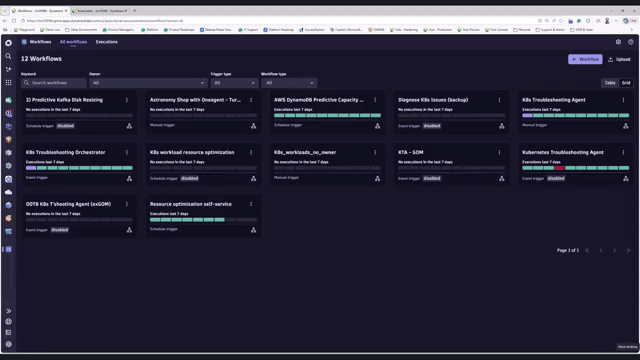This screenshot has height=360, width=640.
Task: Click the Workflows app title in the header
Action: pos(40,42)
